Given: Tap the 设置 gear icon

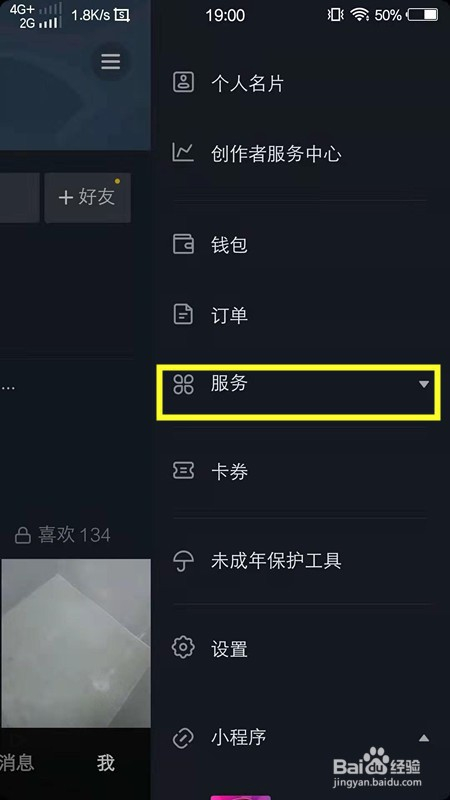Looking at the screenshot, I should 183,647.
